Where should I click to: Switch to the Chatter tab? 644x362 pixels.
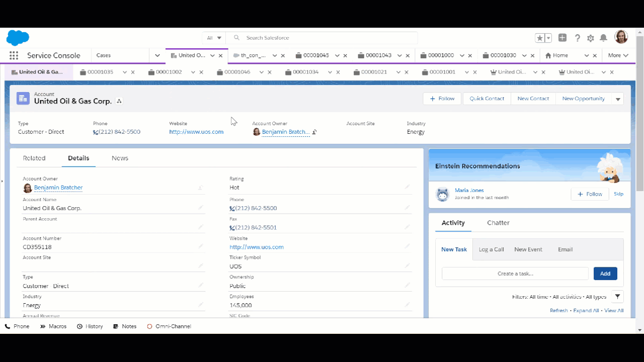click(498, 223)
